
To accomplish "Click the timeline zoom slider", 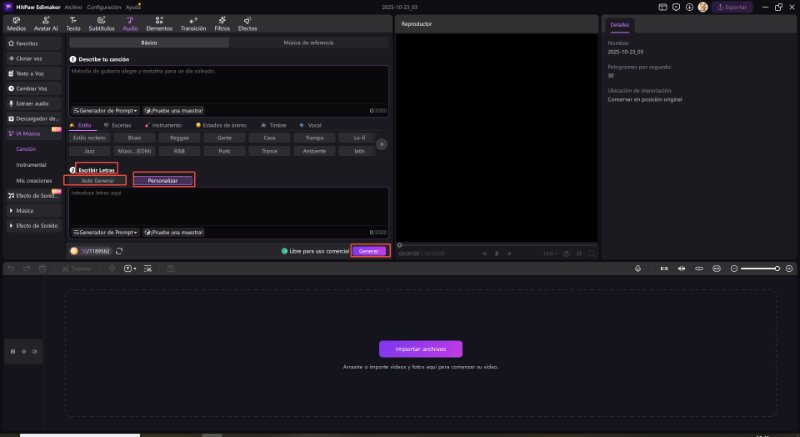I will [x=760, y=268].
